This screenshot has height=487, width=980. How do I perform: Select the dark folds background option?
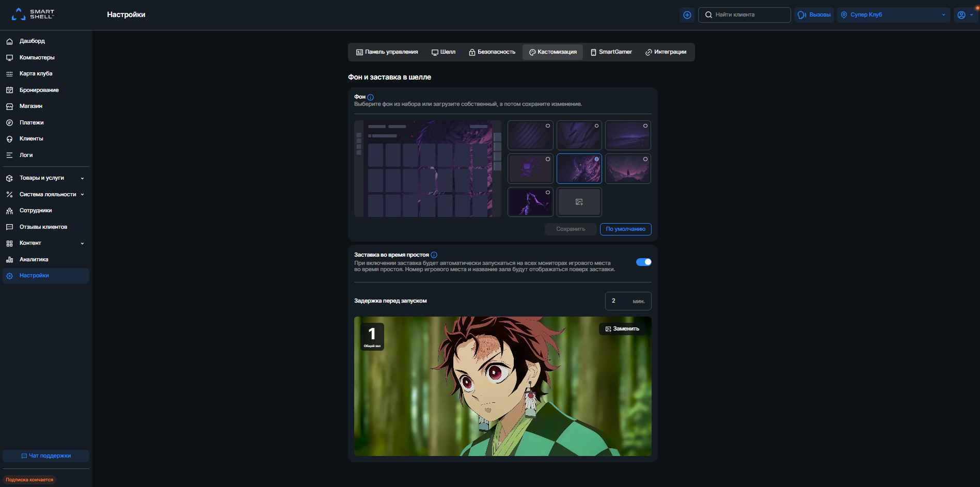579,135
